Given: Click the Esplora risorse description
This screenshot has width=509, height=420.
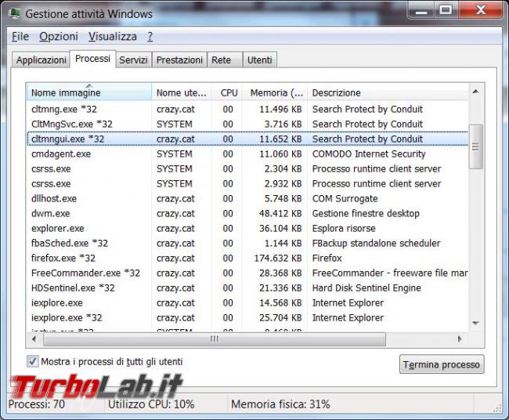Looking at the screenshot, I should pos(344,229).
